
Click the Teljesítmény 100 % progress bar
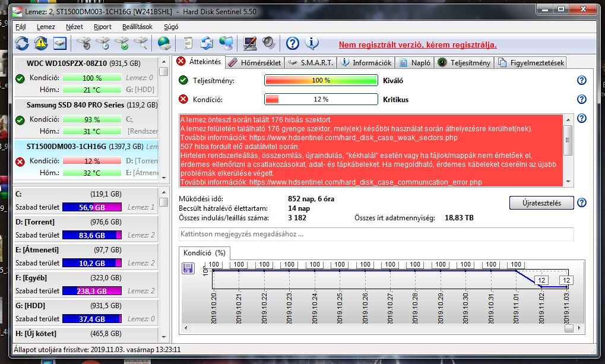point(321,80)
